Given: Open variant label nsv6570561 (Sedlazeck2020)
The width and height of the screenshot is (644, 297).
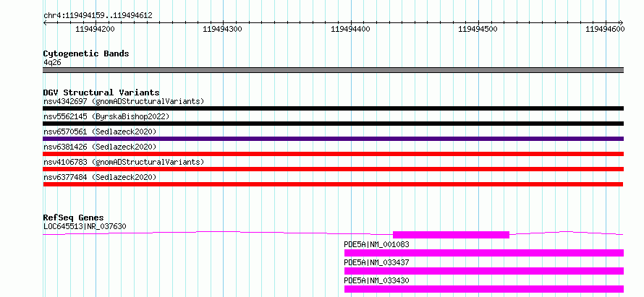Looking at the screenshot, I should tap(100, 132).
